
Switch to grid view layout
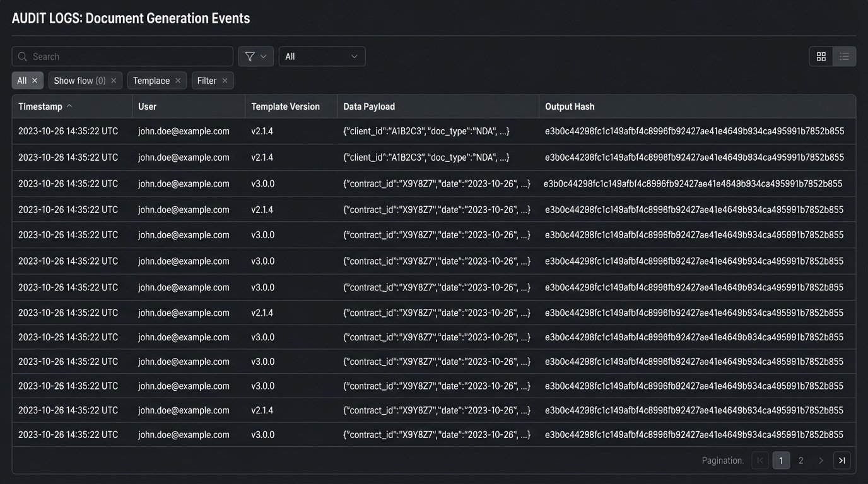(x=821, y=57)
